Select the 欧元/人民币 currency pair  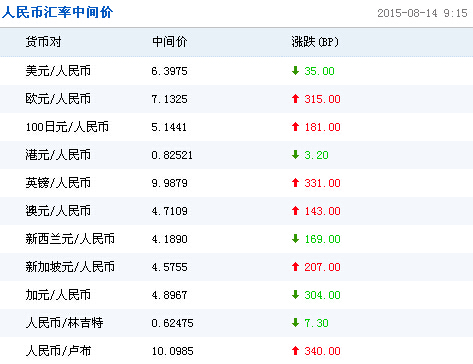click(58, 99)
